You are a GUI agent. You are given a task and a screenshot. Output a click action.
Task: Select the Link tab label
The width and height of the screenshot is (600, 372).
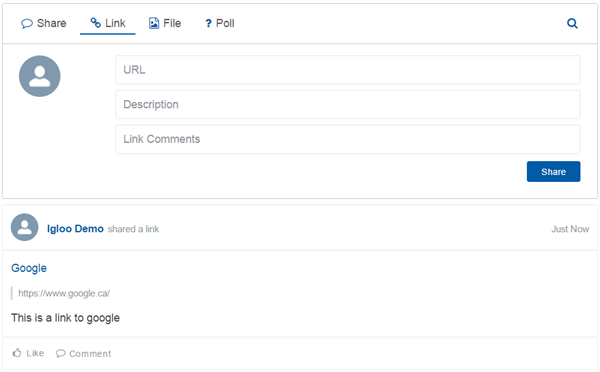(x=115, y=23)
